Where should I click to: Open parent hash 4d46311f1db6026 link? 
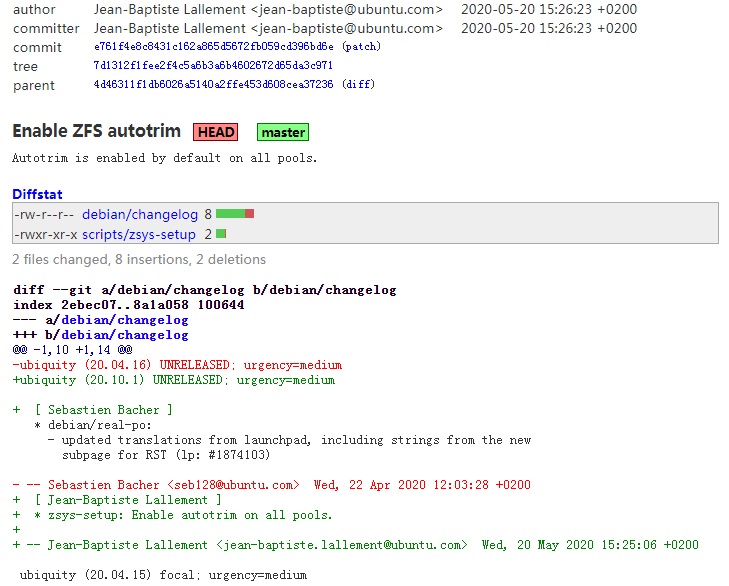213,85
